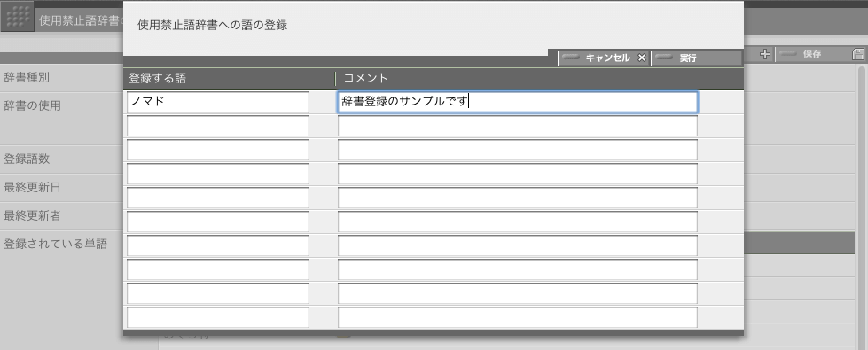
Task: Click the X icon next to キャンセル
Action: coord(642,58)
